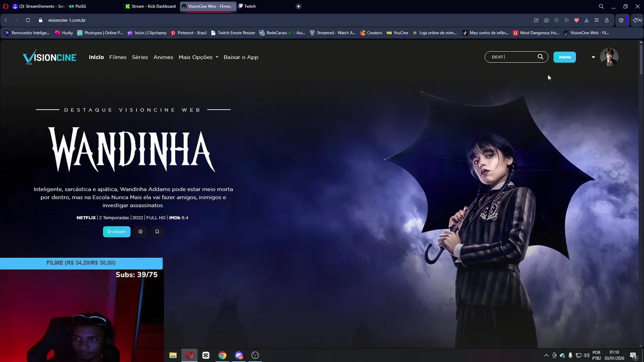This screenshot has width=644, height=362.
Task: Click Assistir to play Wandinha
Action: pos(117,232)
